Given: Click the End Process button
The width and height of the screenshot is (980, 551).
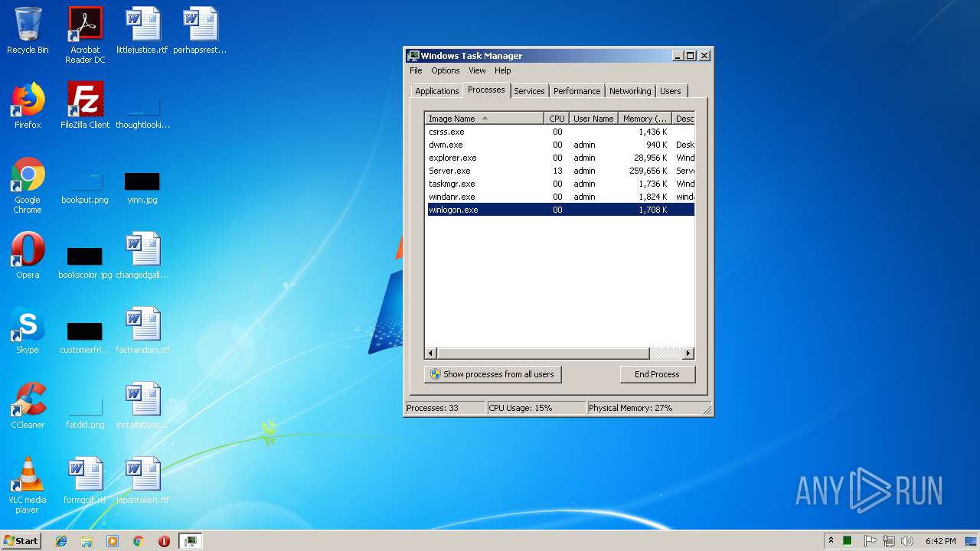Looking at the screenshot, I should point(657,374).
